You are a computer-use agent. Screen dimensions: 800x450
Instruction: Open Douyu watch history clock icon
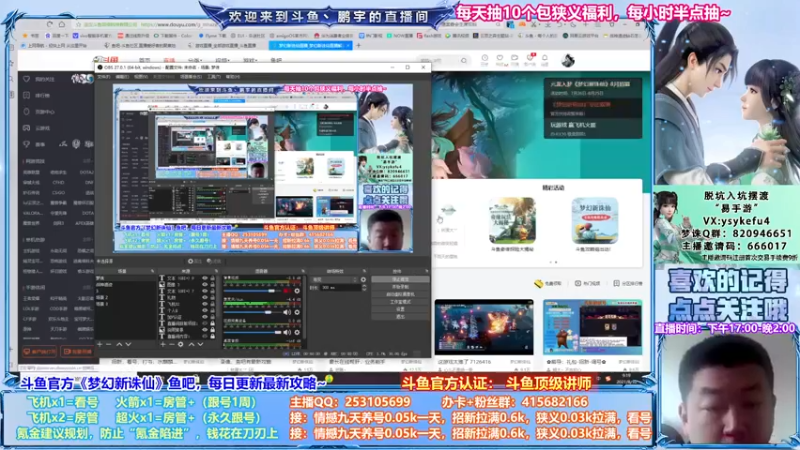[485, 59]
